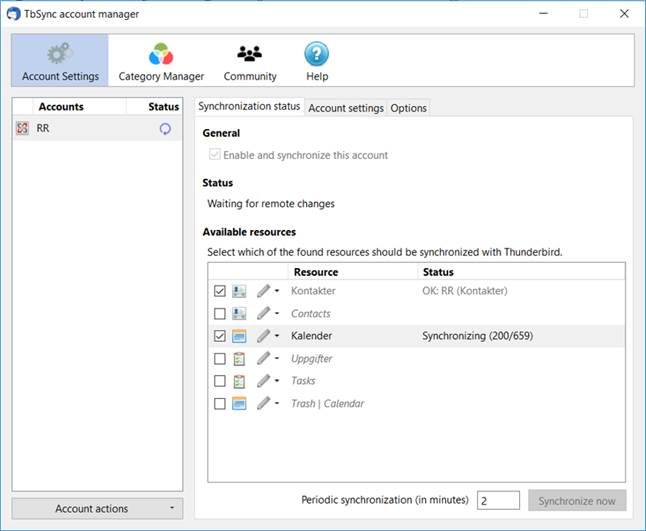This screenshot has height=531, width=646.
Task: Select the Uppgifter resource name
Action: pos(311,359)
